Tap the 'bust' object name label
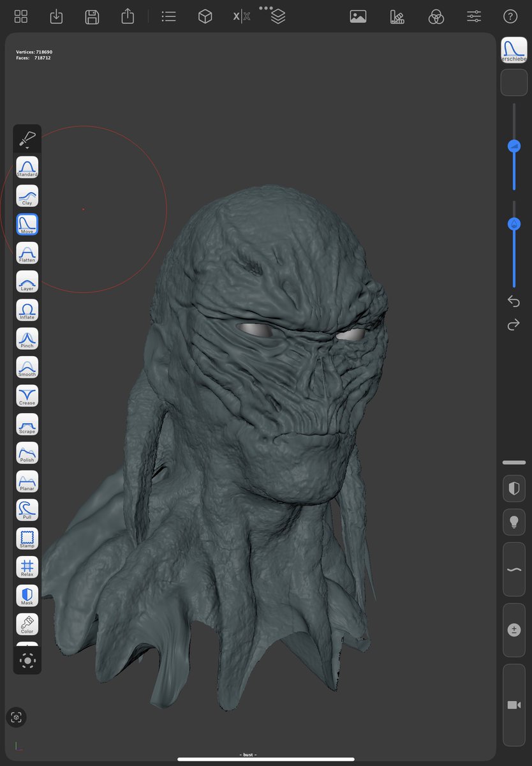Screen dimensions: 532x766 [248, 755]
